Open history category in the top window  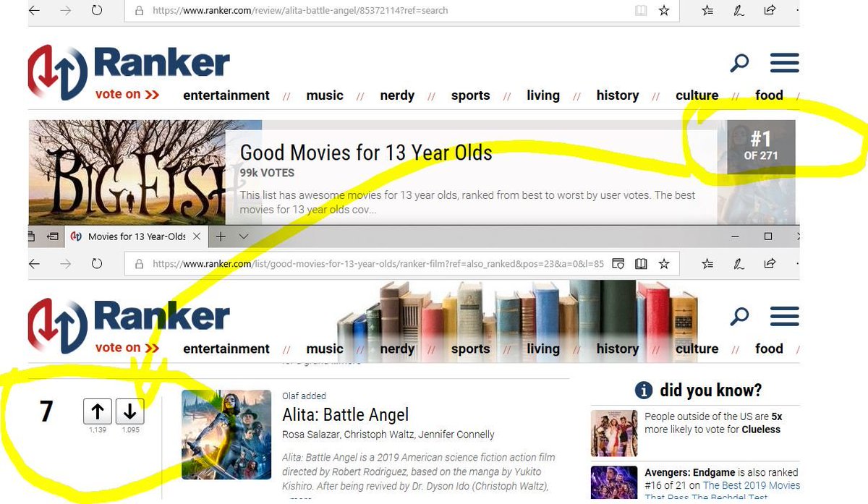coord(617,95)
